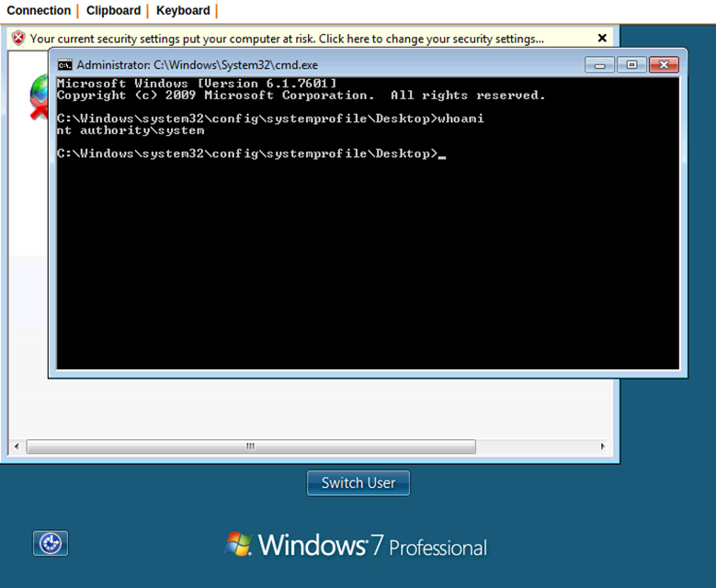Click the right arrow of horizontal scrollbar
The image size is (716, 588).
pos(602,446)
